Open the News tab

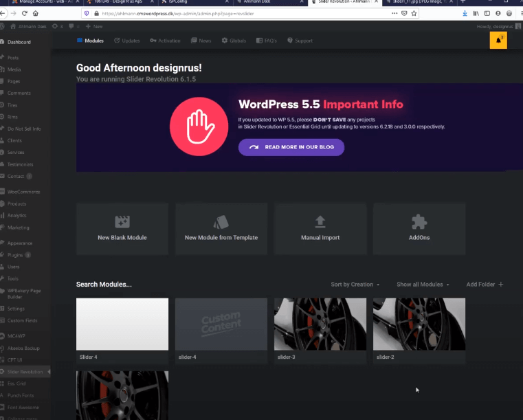tap(201, 41)
